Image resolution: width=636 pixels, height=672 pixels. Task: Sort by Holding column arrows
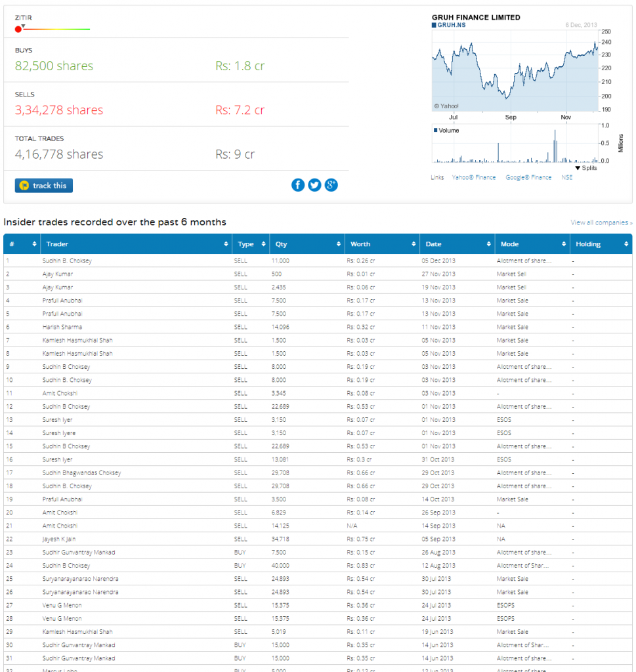coord(626,244)
